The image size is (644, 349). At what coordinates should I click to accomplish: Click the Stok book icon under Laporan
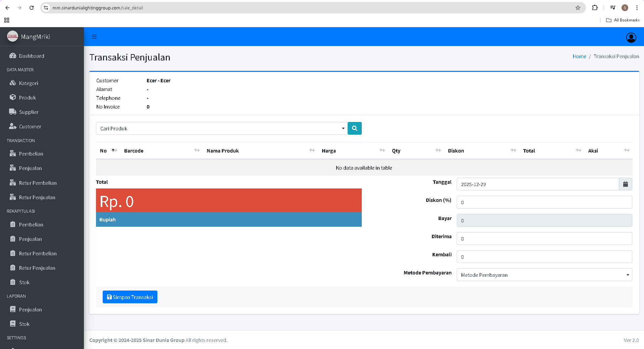tap(13, 324)
